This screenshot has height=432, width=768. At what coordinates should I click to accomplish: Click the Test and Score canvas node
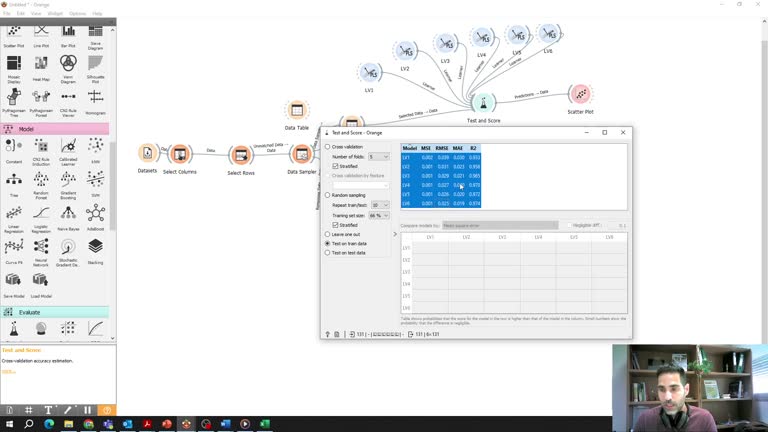483,103
